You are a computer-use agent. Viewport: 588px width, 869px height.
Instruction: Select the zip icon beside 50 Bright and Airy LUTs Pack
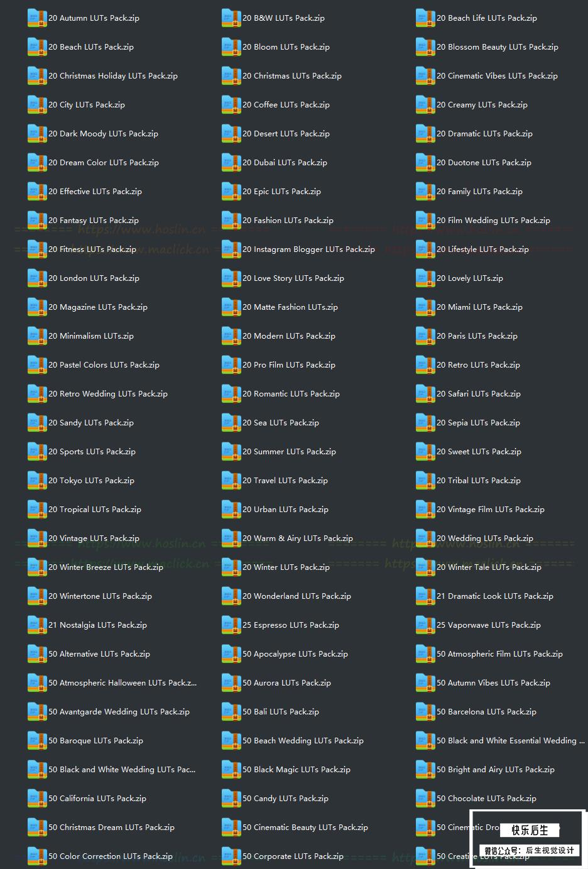click(425, 770)
